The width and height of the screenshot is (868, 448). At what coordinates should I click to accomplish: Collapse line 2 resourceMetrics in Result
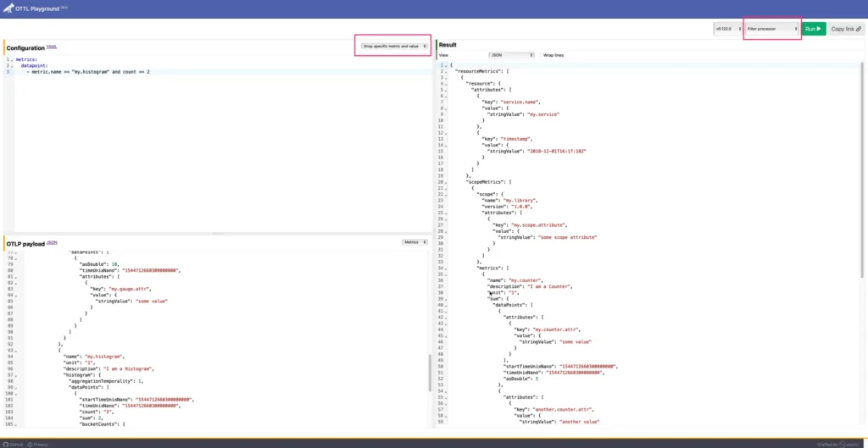click(447, 72)
